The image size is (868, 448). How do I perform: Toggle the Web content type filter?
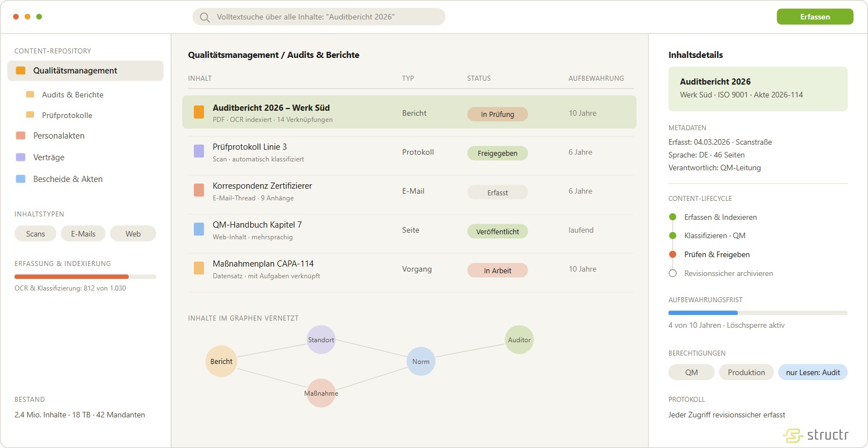point(133,234)
